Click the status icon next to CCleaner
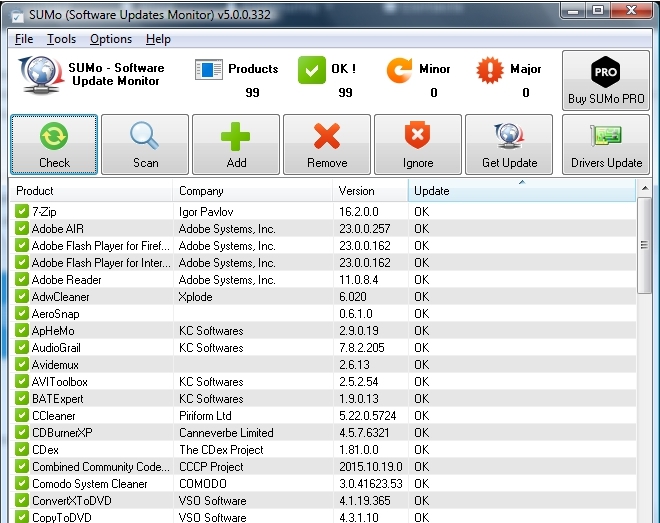Image resolution: width=660 pixels, height=523 pixels. coord(22,415)
